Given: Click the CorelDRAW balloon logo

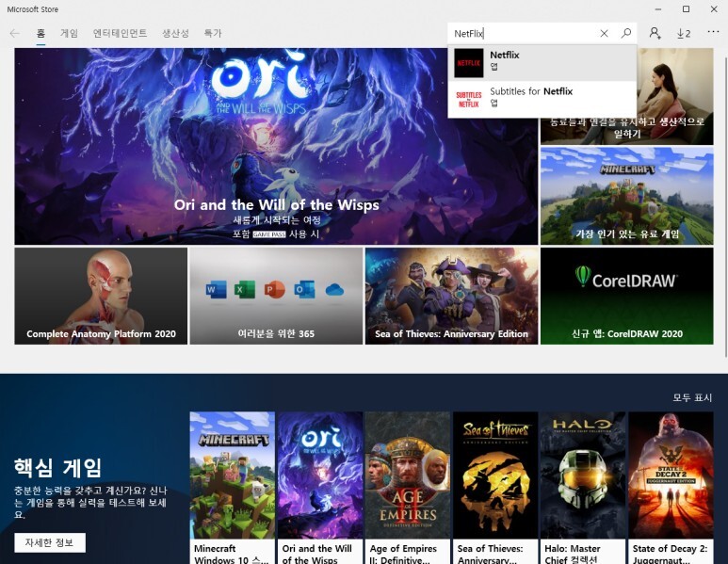Looking at the screenshot, I should pos(583,277).
